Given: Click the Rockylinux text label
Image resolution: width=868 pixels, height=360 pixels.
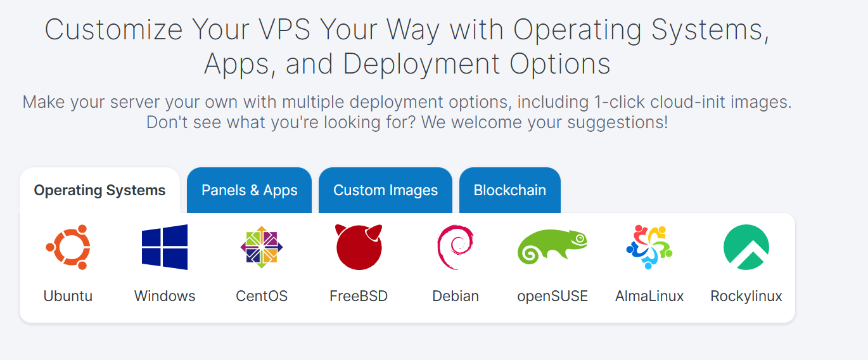Looking at the screenshot, I should pyautogui.click(x=746, y=296).
